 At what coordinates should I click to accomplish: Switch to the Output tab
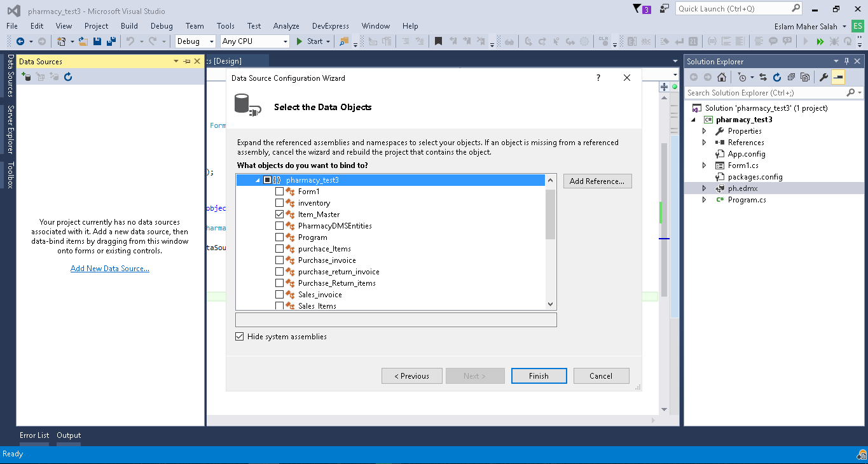point(69,435)
